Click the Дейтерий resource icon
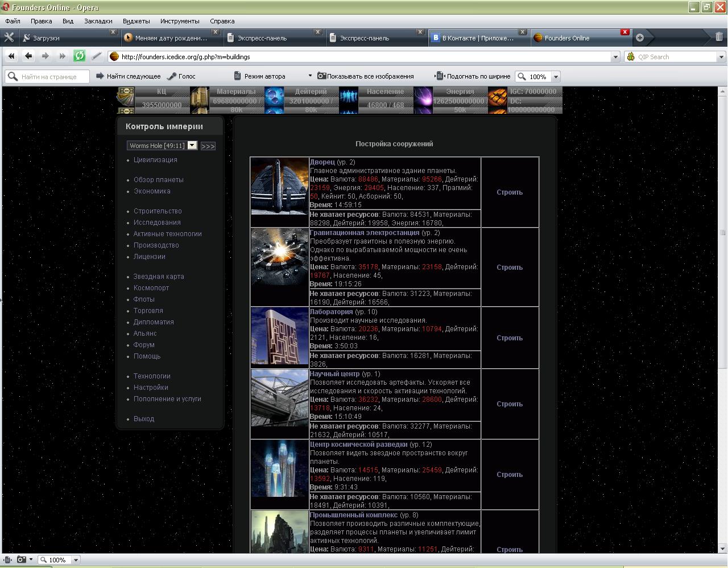Screen dimensions: 728x568 pos(274,100)
